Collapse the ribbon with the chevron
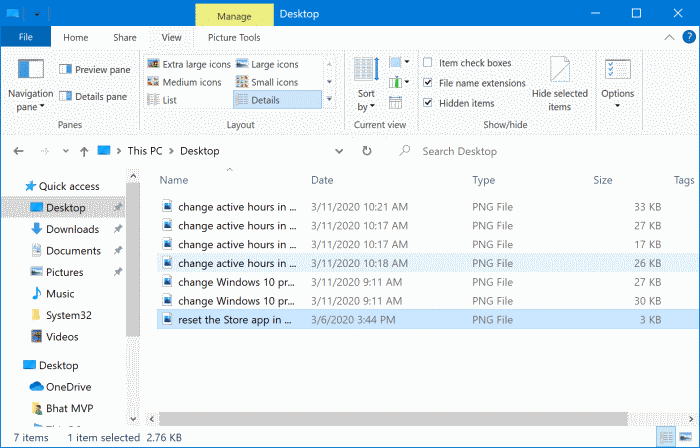This screenshot has height=448, width=700. pyautogui.click(x=669, y=37)
